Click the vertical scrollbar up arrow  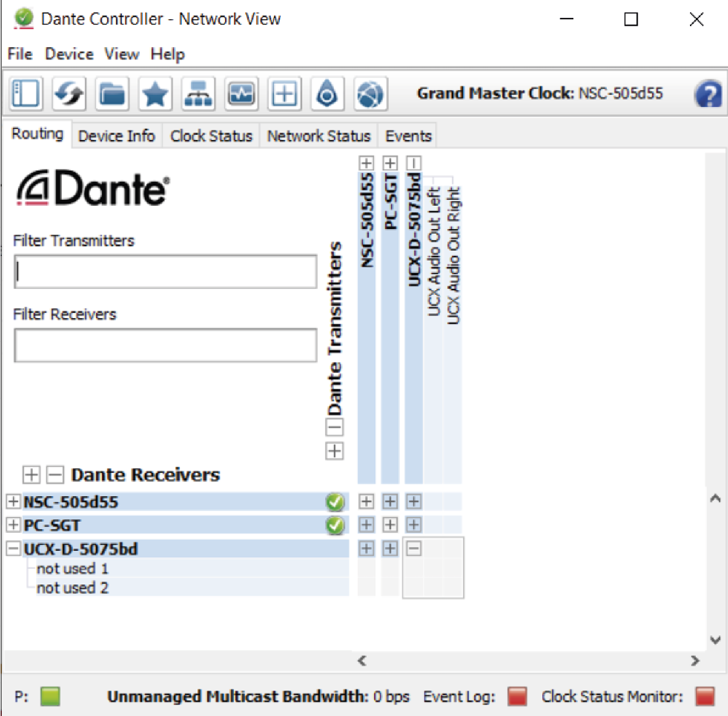click(716, 498)
